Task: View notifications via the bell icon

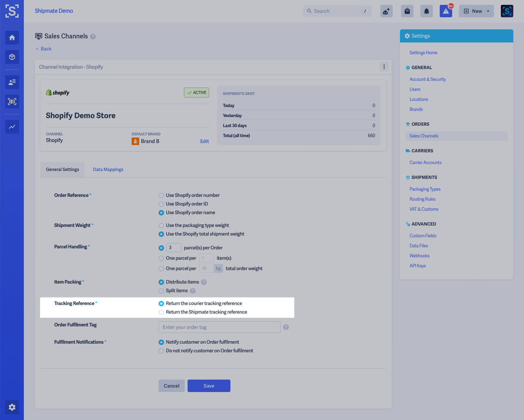Action: coord(426,11)
